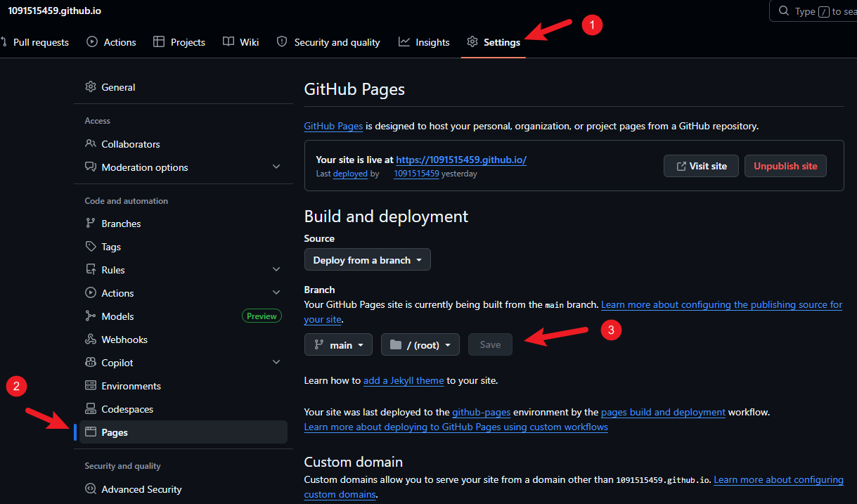Click the Moderation options comment icon
This screenshot has width=857, height=504.
pyautogui.click(x=91, y=167)
